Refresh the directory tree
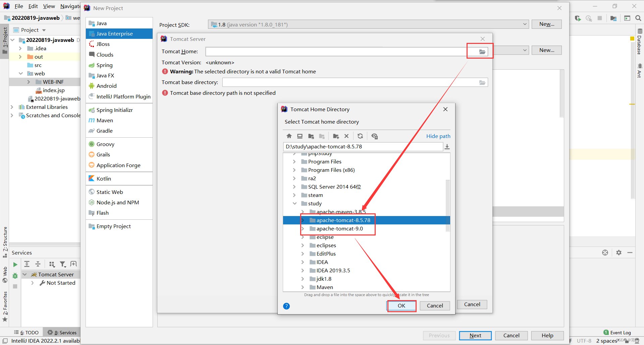 [x=360, y=136]
